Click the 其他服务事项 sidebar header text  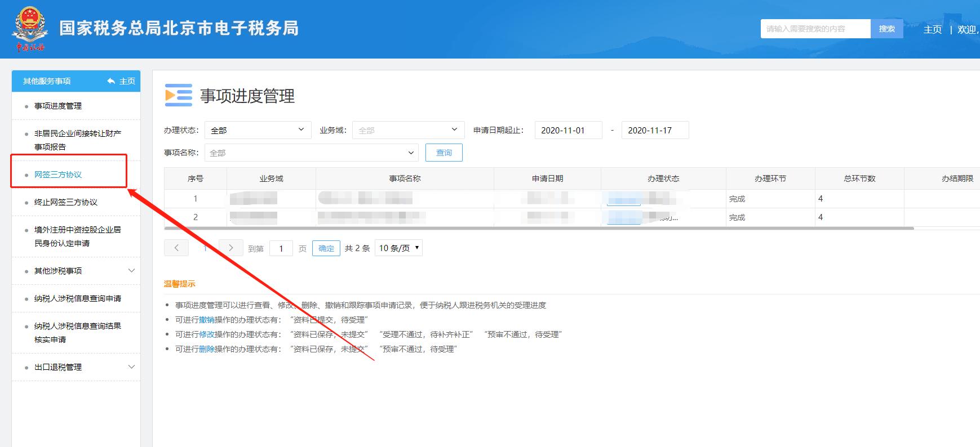[x=47, y=81]
